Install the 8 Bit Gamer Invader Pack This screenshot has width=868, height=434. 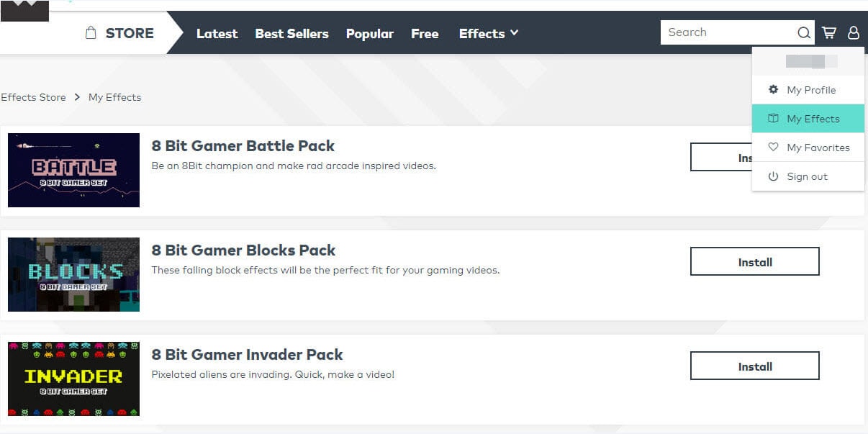(x=754, y=366)
